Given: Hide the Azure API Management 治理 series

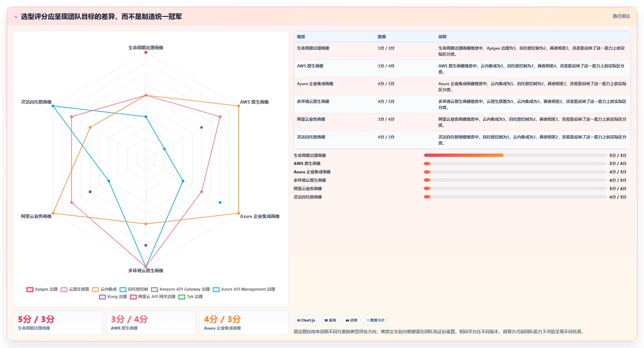Looking at the screenshot, I should pyautogui.click(x=244, y=289).
